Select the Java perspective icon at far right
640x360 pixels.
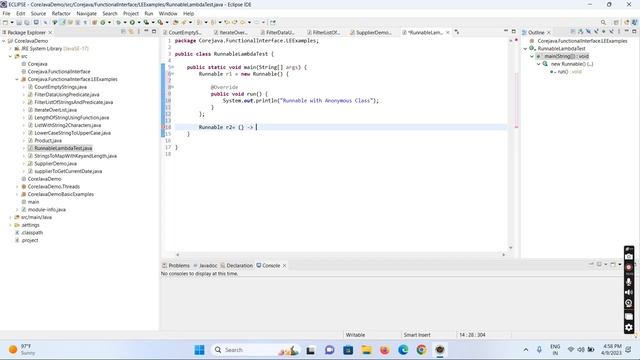click(635, 22)
